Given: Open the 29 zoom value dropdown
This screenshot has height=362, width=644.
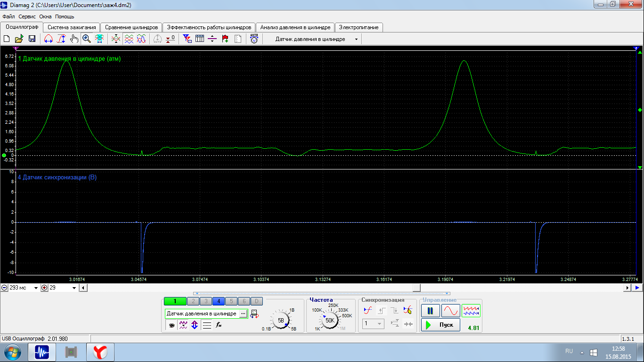Looking at the screenshot, I should tap(74, 288).
